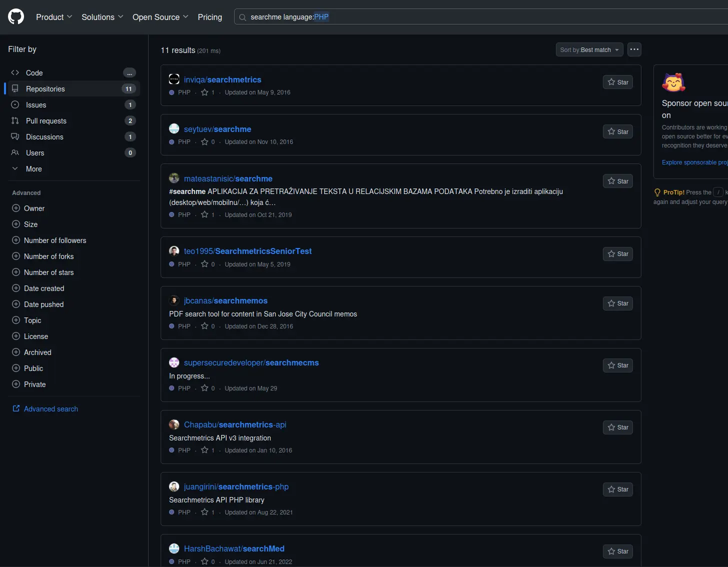Go to the Pricing page
This screenshot has width=728, height=567.
pyautogui.click(x=210, y=17)
